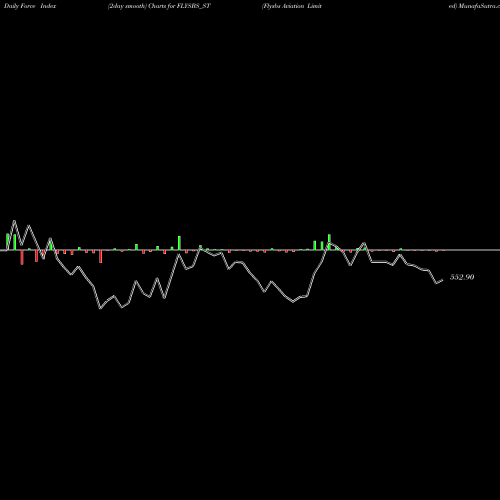Viewport: 500px width, 500px height.
Task: Click the 552.90 value label
Action: coord(462,277)
